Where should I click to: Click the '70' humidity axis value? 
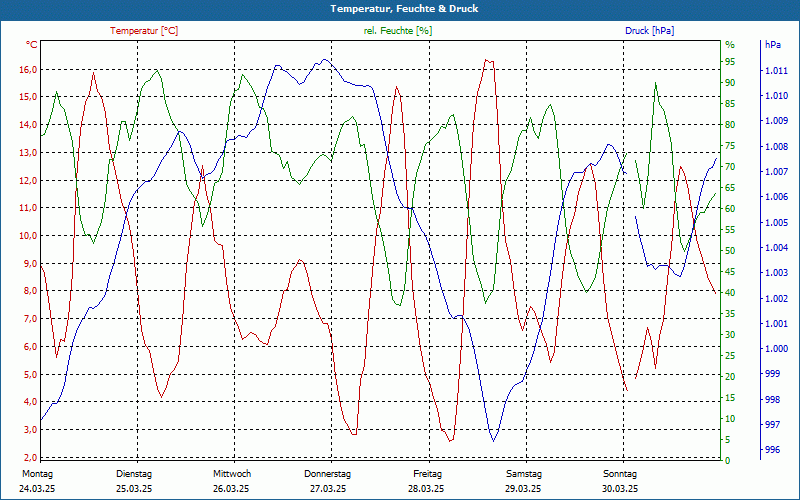pyautogui.click(x=730, y=167)
